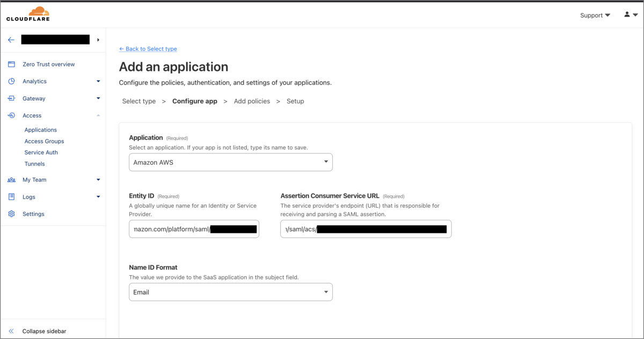
Task: Click the Configure app step
Action: 195,101
